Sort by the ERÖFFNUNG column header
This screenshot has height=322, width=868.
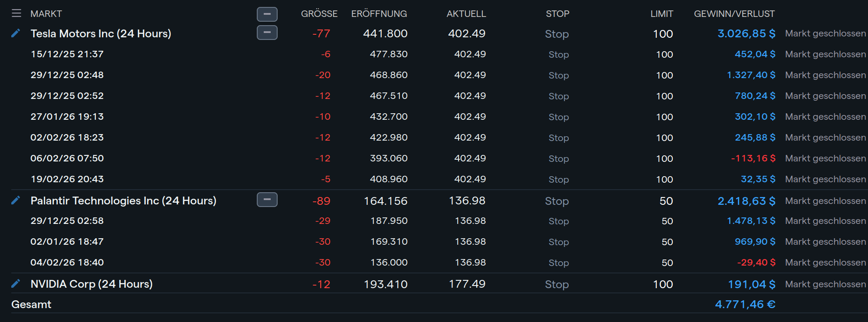[x=379, y=14]
